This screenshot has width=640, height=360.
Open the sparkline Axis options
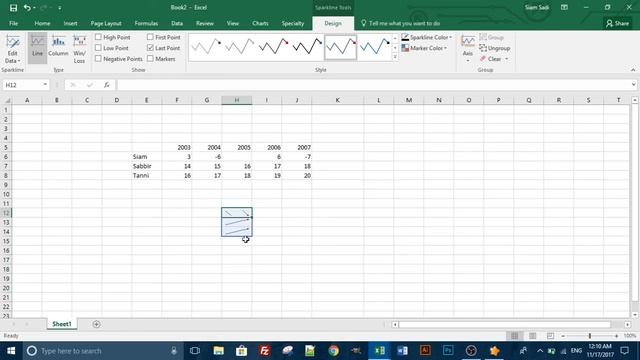[468, 48]
